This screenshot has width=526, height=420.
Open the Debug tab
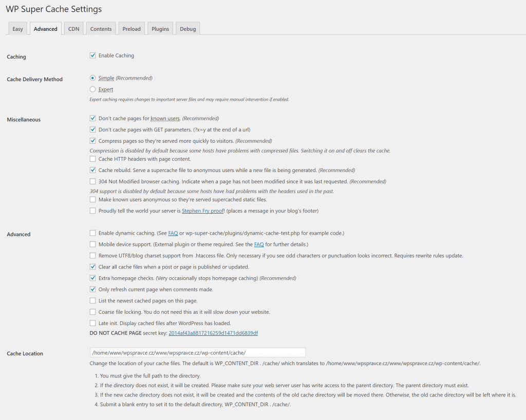pos(187,29)
